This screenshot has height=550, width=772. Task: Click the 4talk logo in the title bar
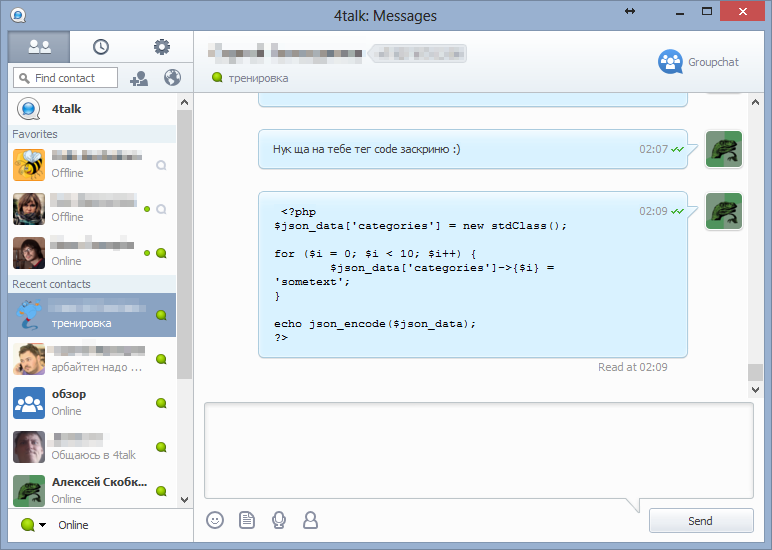point(18,15)
